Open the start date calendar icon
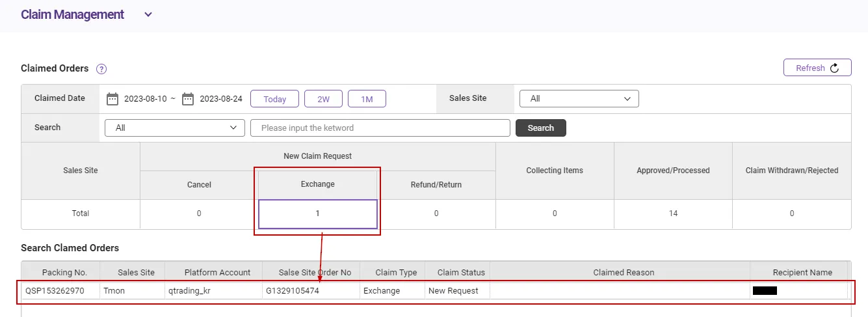The width and height of the screenshot is (868, 317). 112,99
